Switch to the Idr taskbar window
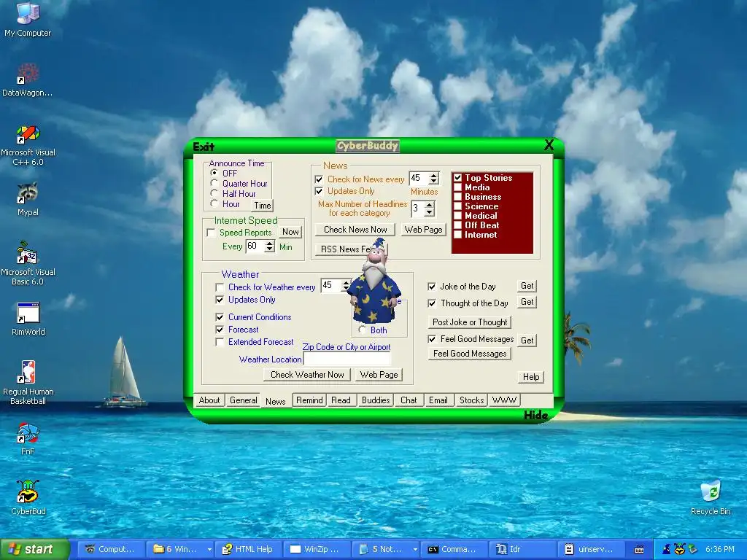This screenshot has height=560, width=747. coord(522,549)
